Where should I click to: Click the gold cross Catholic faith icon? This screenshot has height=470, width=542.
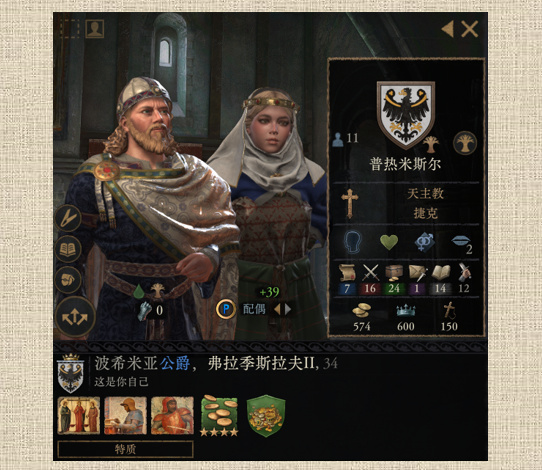click(349, 203)
